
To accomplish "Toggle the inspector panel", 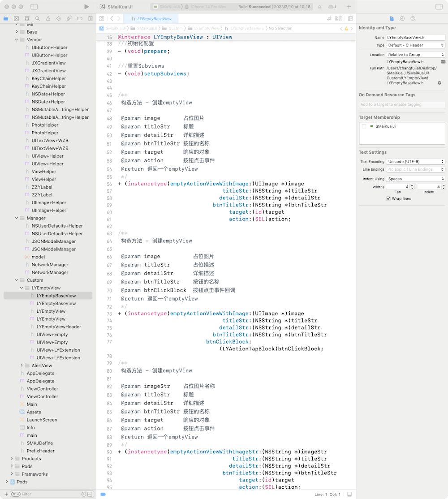I will point(439,7).
